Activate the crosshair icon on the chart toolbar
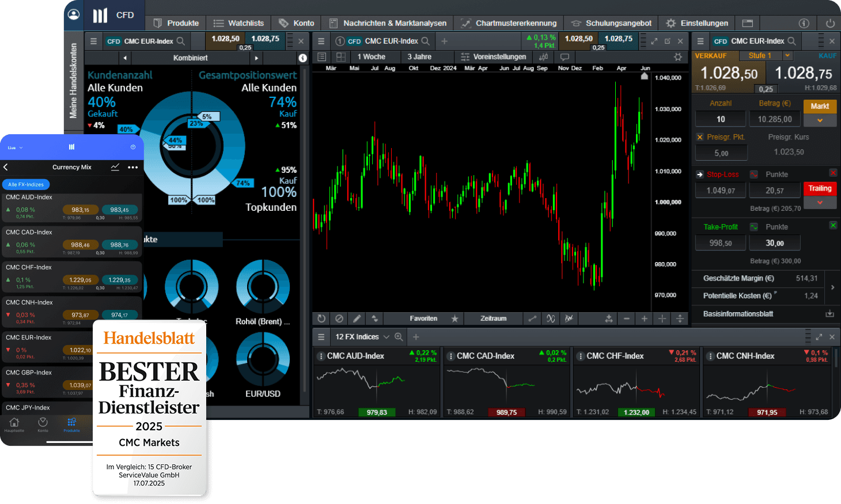Viewport: 841px width, 504px height. (x=661, y=319)
